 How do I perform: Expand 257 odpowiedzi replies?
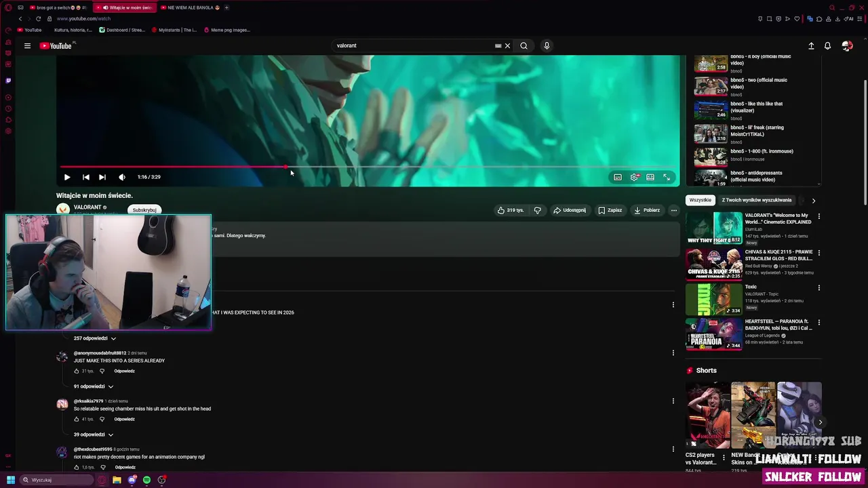95,338
